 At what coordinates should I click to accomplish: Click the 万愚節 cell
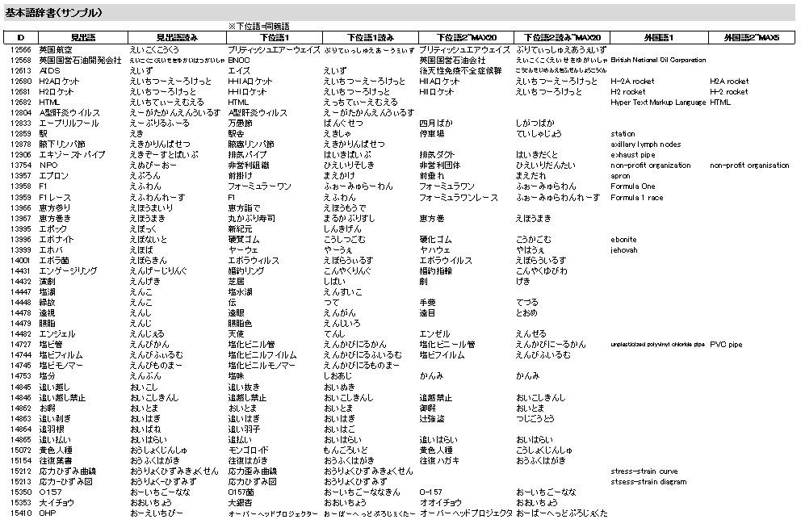point(240,123)
